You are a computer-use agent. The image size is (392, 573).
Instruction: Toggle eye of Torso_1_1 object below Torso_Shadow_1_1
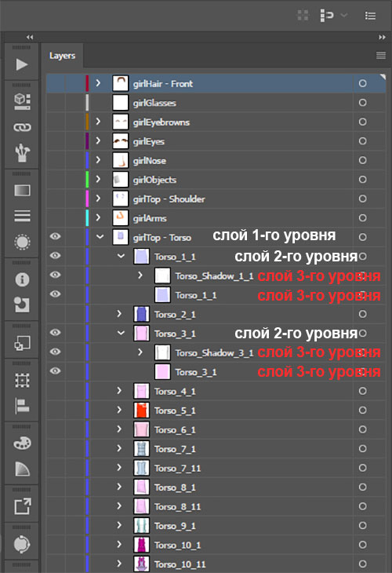(x=55, y=294)
